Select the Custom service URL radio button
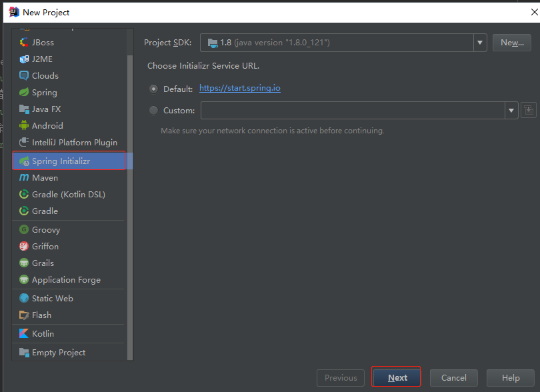Viewport: 540px width, 392px height. [x=153, y=110]
